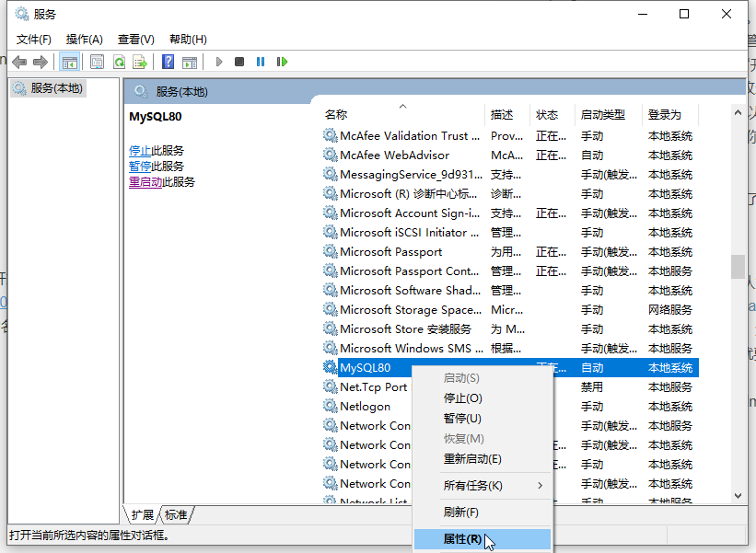Image resolution: width=756 pixels, height=553 pixels.
Task: Close the 服务 window
Action: [727, 14]
